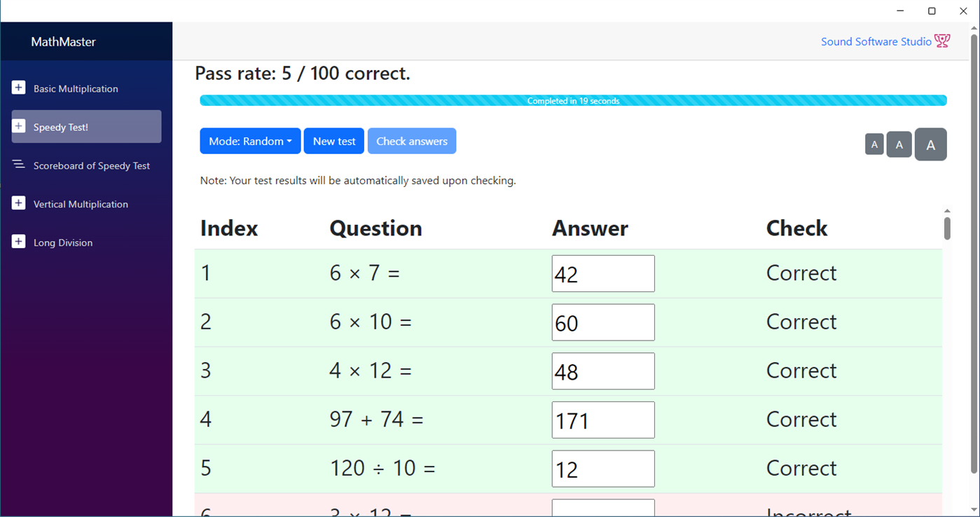
Task: Select the smallest font size 'A' button
Action: coord(874,144)
